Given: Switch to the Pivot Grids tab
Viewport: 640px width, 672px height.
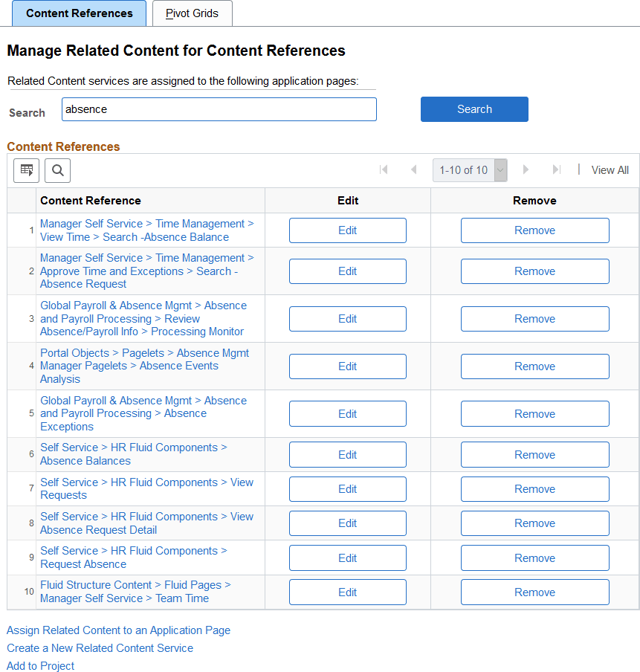Looking at the screenshot, I should 192,13.
